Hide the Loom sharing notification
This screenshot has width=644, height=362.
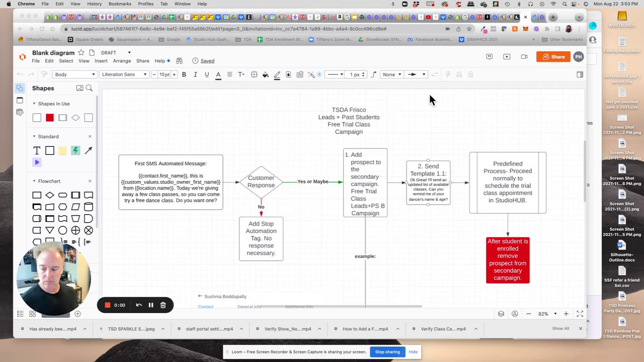(x=413, y=352)
